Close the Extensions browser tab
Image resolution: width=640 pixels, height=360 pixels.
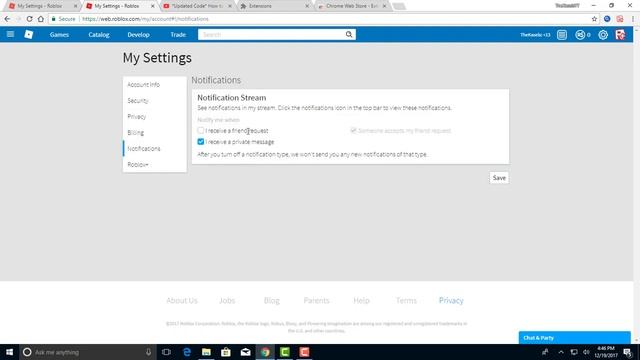coord(307,6)
